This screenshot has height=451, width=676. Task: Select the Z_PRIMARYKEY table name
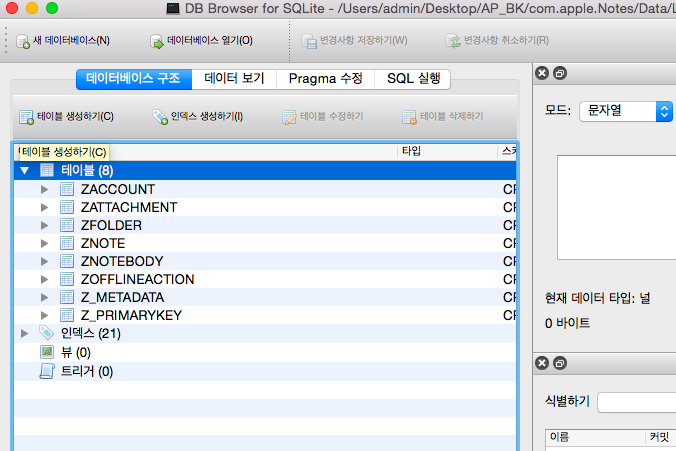click(131, 315)
